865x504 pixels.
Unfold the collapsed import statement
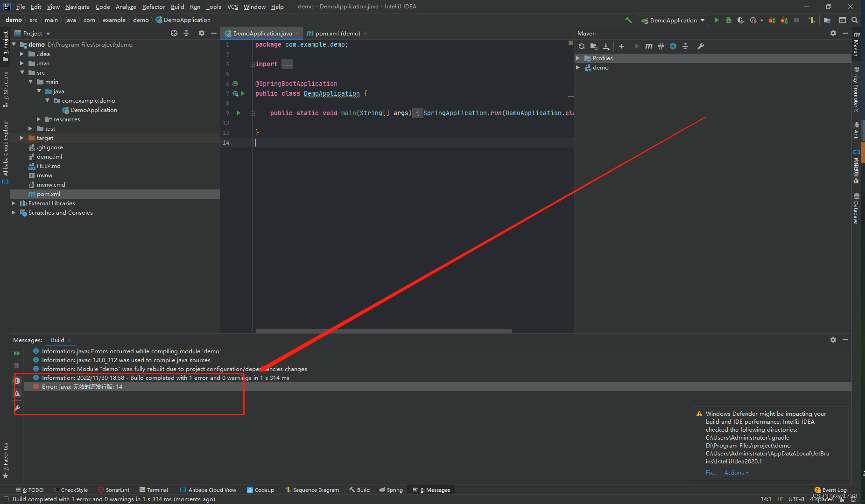(253, 64)
